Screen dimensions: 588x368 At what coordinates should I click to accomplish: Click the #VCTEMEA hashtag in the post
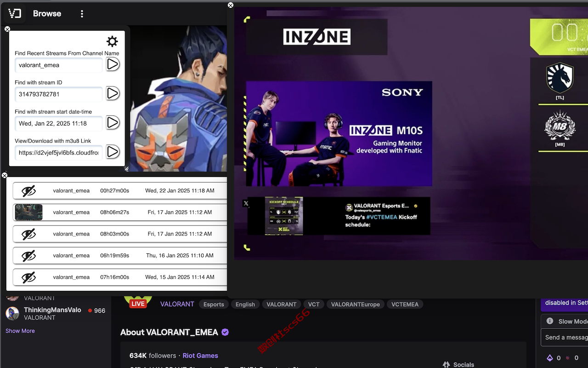point(381,217)
